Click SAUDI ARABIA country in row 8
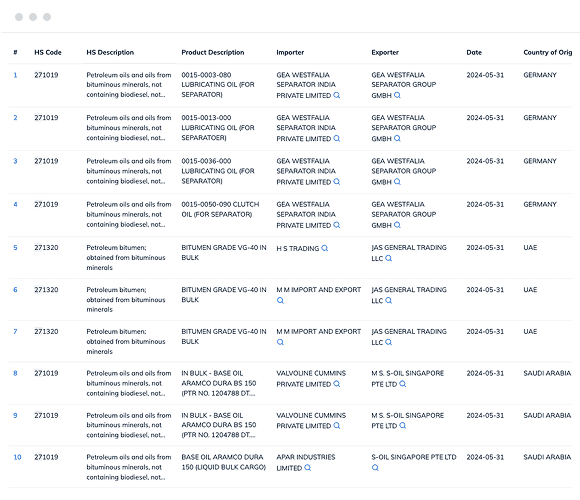 [x=547, y=374]
